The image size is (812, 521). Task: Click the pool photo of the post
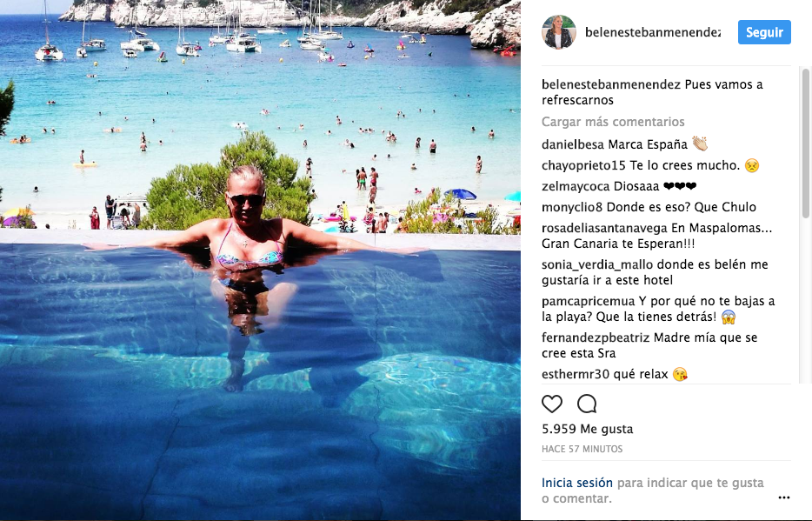pyautogui.click(x=260, y=261)
